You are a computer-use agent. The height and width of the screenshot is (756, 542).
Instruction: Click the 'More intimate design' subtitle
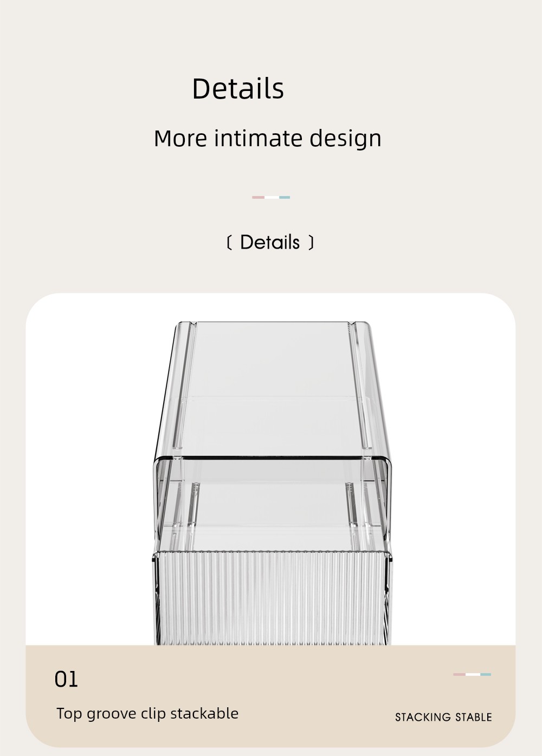pyautogui.click(x=268, y=139)
